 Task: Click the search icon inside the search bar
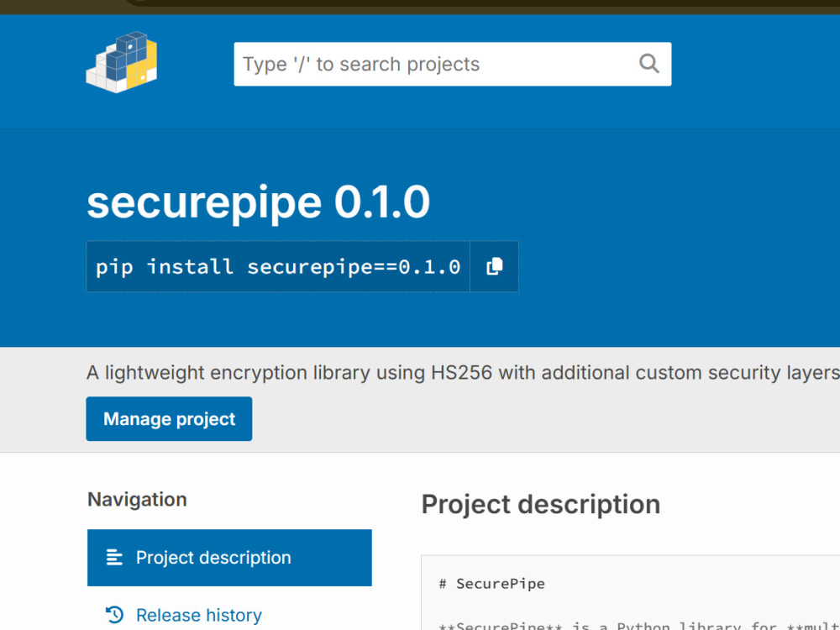(x=648, y=64)
